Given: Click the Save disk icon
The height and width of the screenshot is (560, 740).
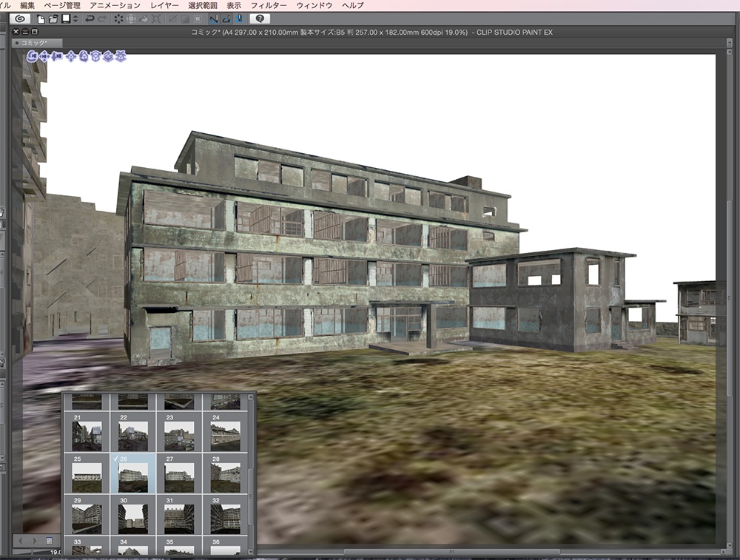Looking at the screenshot, I should coord(66,18).
